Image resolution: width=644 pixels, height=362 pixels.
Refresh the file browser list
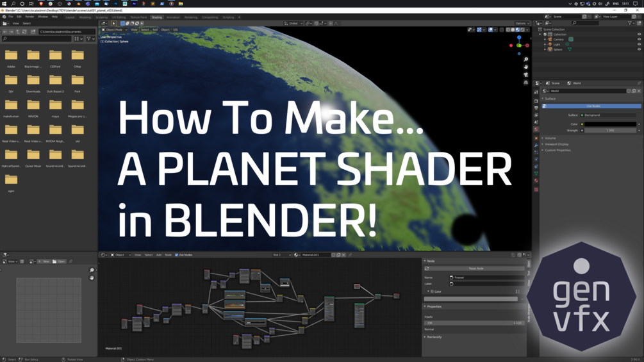click(24, 31)
